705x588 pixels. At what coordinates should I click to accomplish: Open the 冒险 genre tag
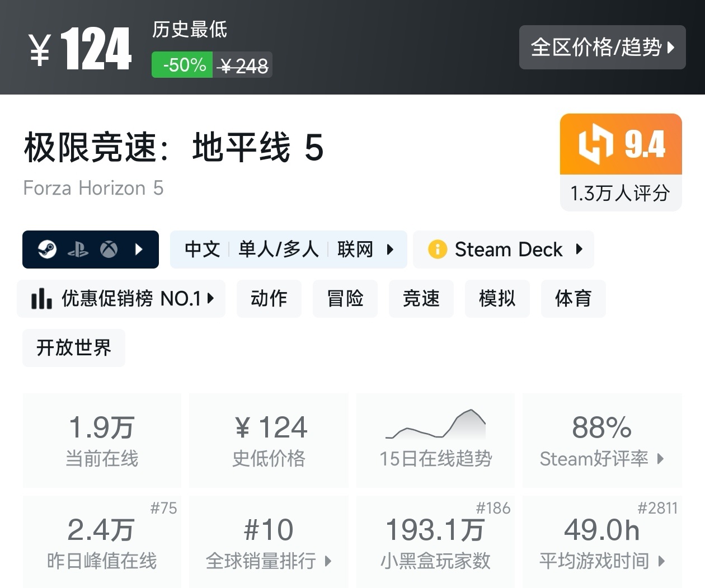[345, 299]
